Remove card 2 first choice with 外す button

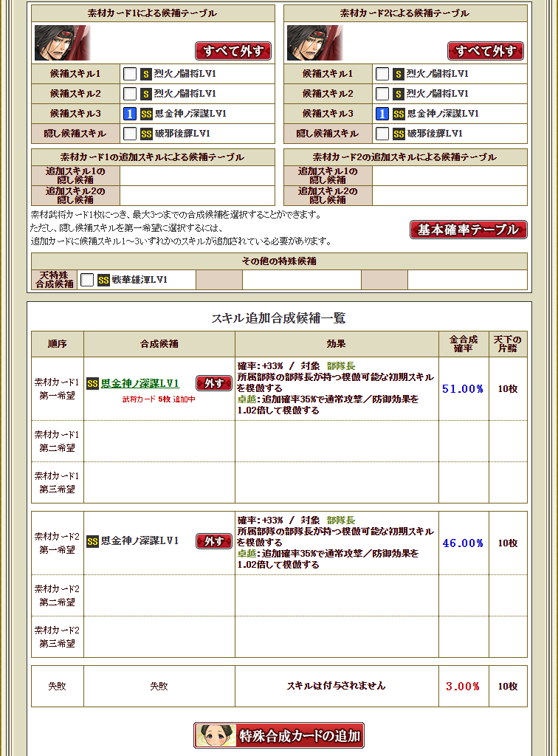pos(214,541)
